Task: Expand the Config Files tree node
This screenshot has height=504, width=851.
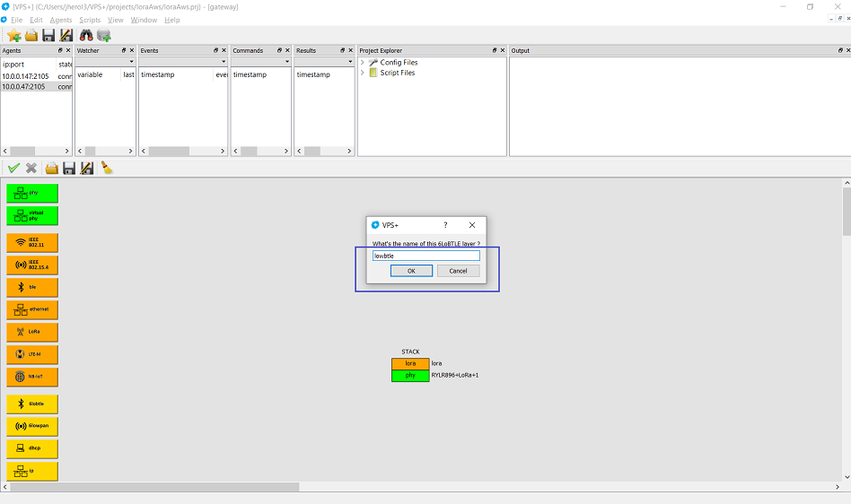Action: tap(363, 62)
